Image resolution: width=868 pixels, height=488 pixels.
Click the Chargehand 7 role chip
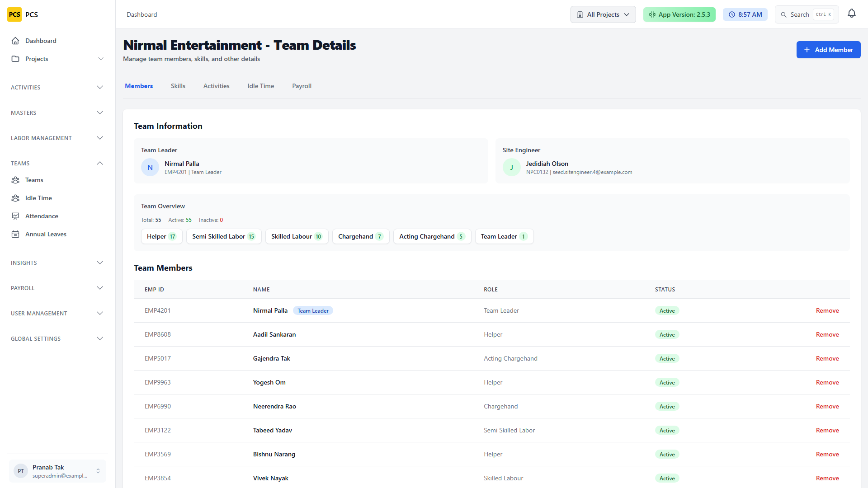361,236
